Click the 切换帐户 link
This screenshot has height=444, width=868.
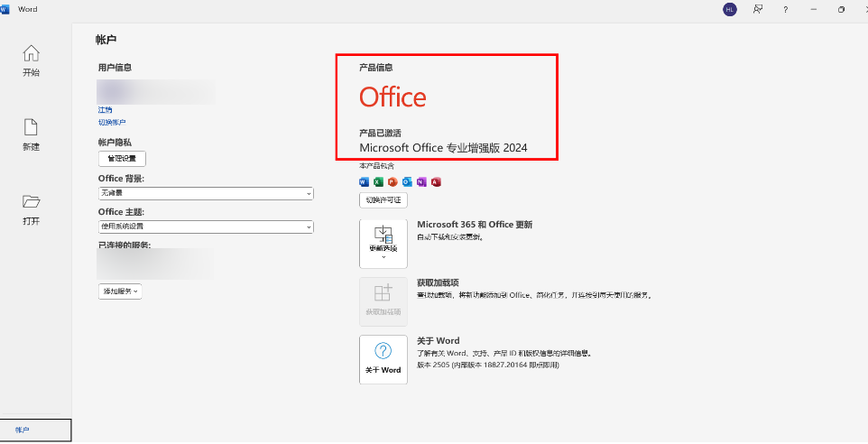[112, 123]
